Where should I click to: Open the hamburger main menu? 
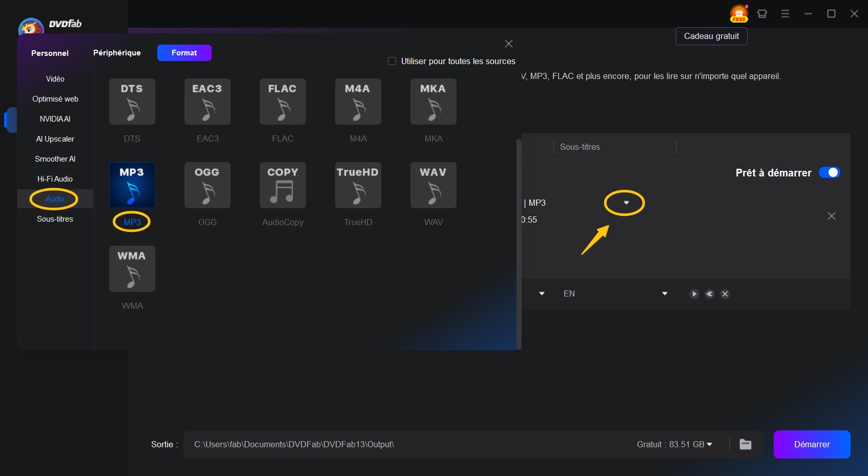point(785,14)
